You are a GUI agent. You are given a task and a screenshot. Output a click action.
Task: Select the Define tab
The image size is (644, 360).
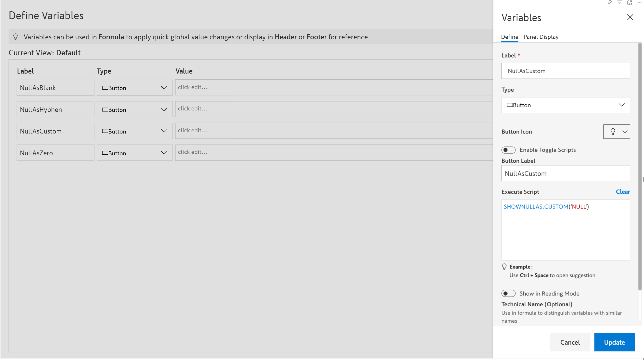[510, 37]
